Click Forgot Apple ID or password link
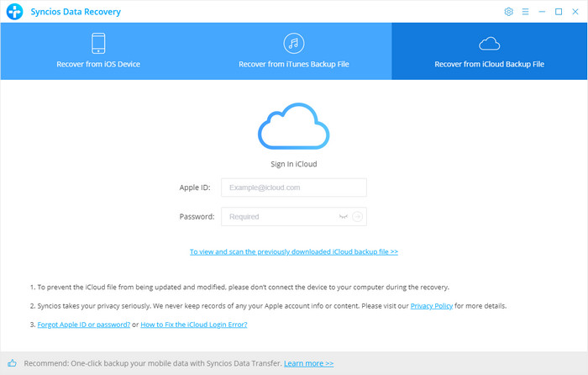588x375 pixels. coord(84,325)
